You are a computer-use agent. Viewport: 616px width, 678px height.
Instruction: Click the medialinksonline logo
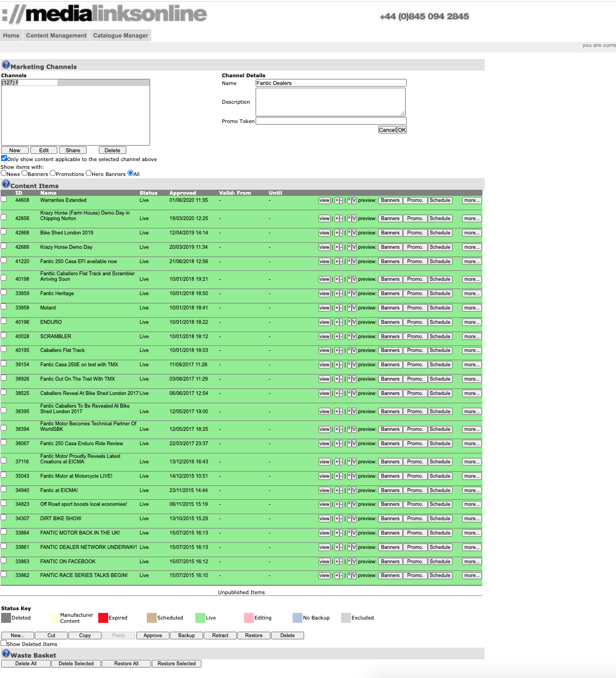[x=105, y=14]
